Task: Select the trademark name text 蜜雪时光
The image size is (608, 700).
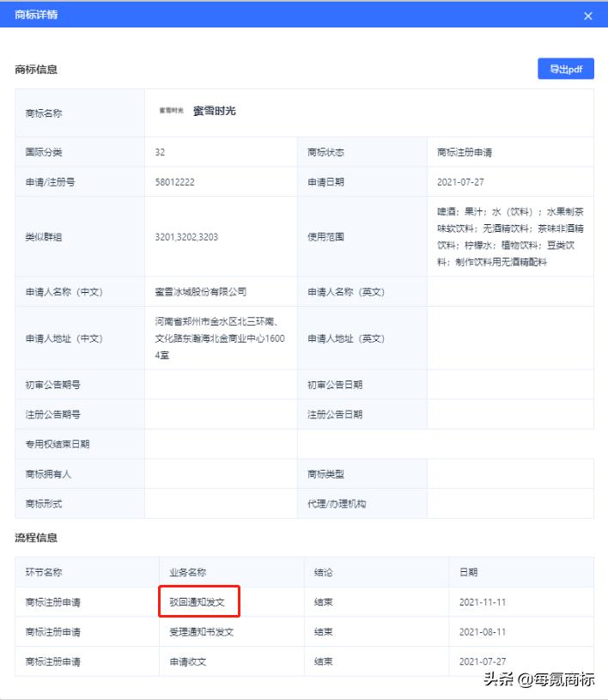Action: click(215, 111)
